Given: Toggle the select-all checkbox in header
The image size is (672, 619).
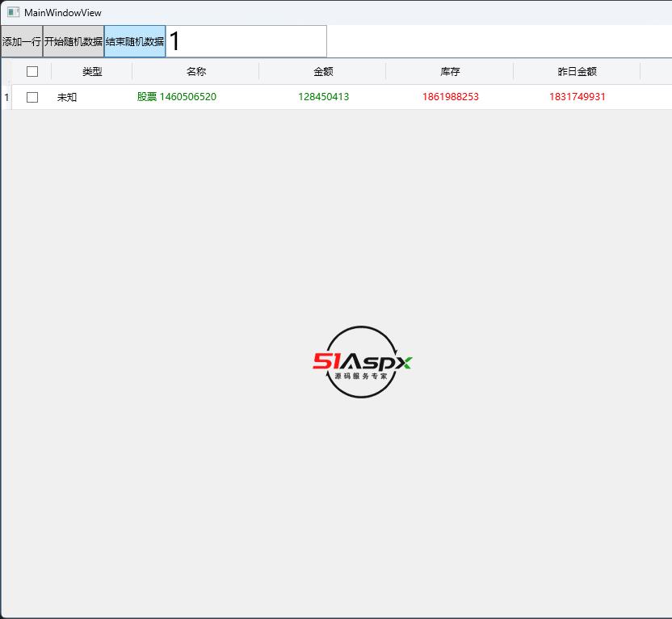Looking at the screenshot, I should 32,72.
